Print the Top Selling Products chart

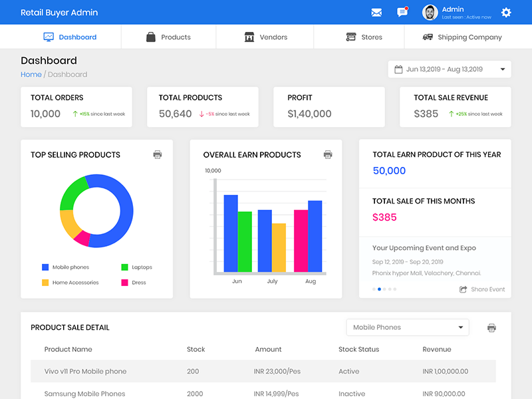pos(158,154)
